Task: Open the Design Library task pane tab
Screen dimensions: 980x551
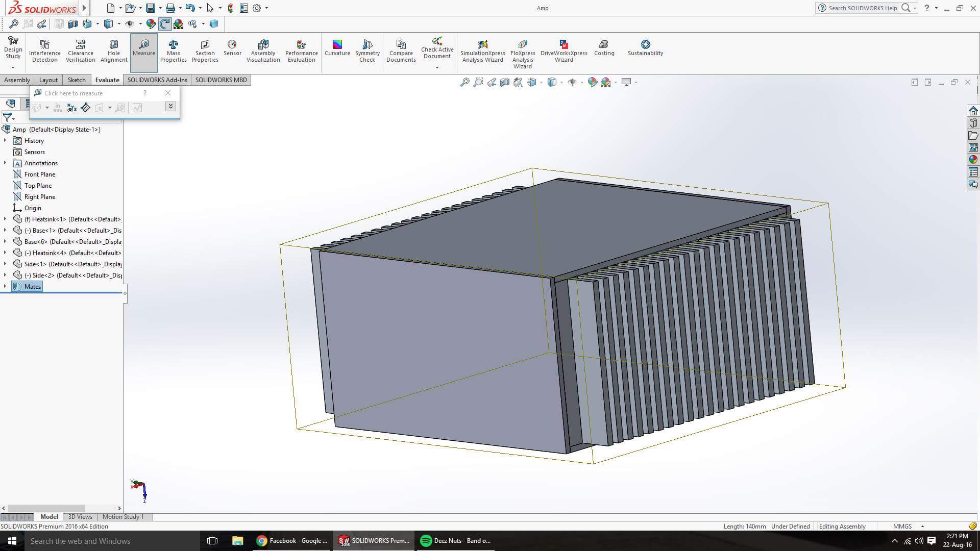Action: pyautogui.click(x=973, y=123)
